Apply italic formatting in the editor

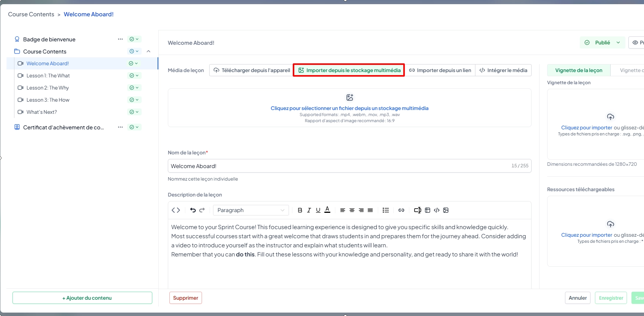pos(309,210)
